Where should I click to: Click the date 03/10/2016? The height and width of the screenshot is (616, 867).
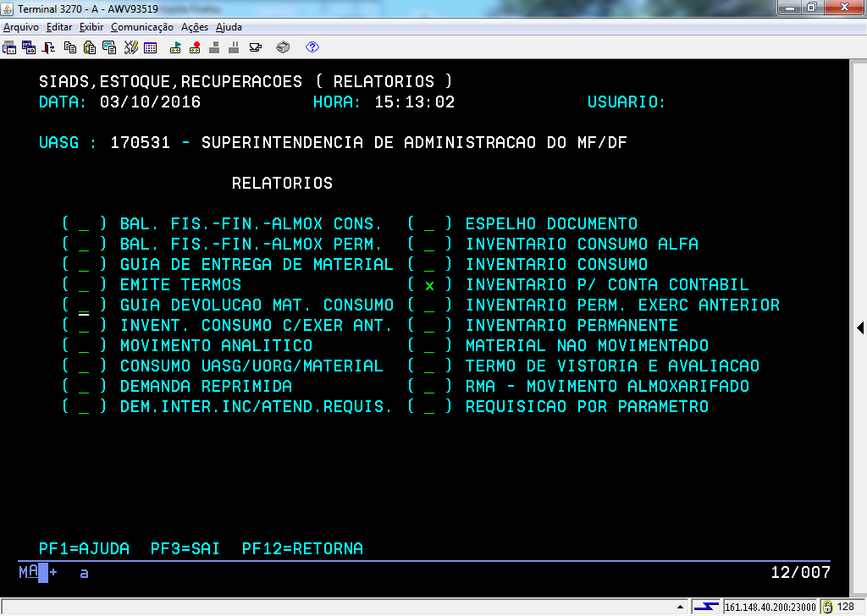pos(151,102)
